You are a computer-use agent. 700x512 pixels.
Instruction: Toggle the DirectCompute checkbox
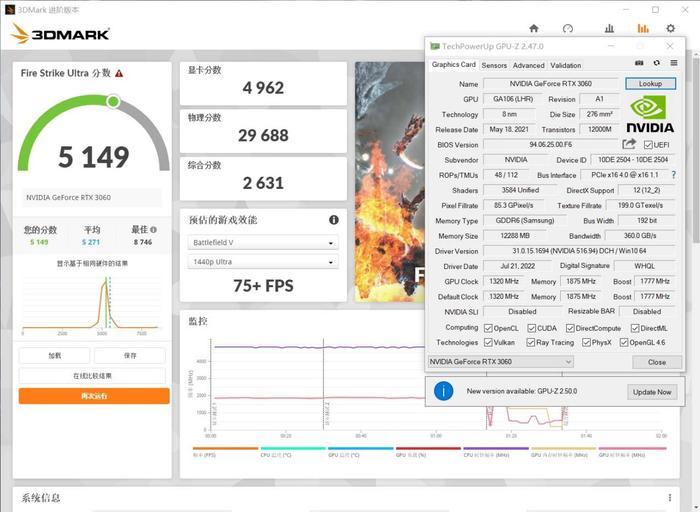pos(570,328)
